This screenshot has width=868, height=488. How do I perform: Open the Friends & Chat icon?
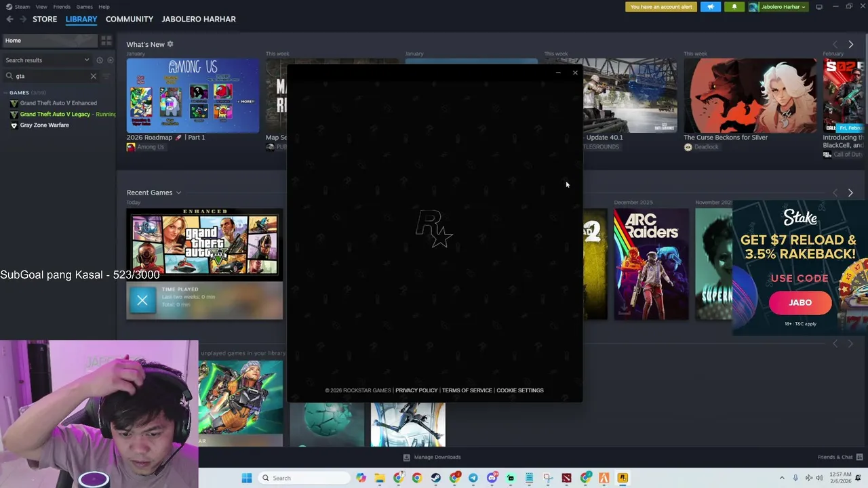[860, 457]
